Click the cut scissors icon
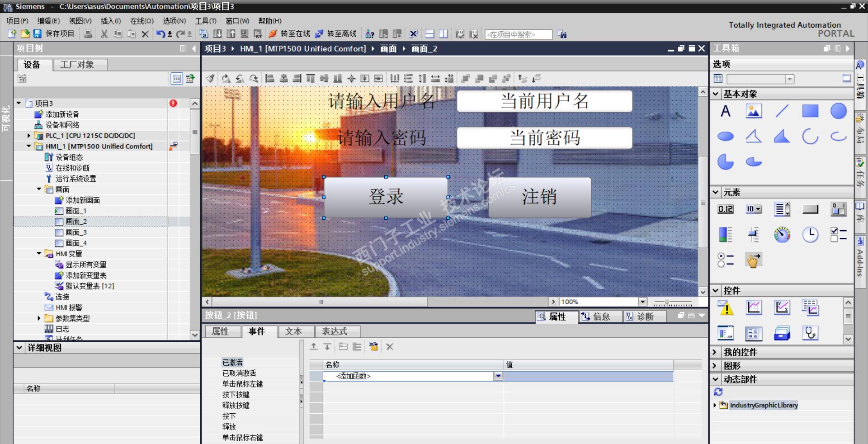 click(x=104, y=34)
